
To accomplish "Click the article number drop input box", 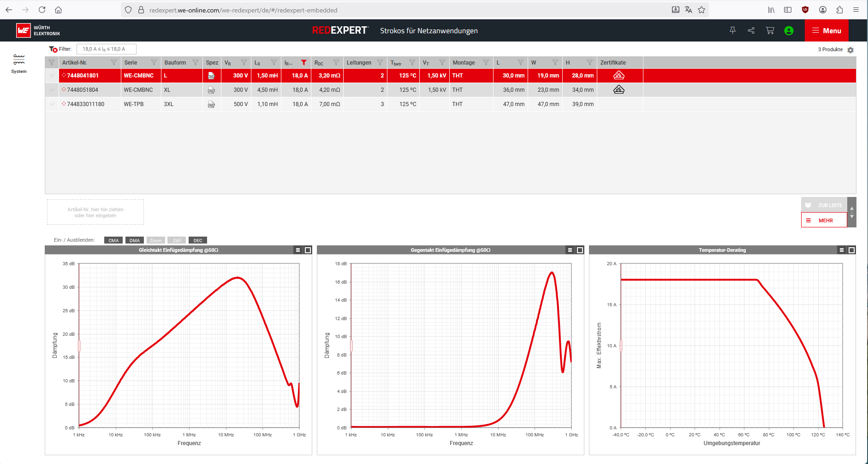I will pos(95,212).
